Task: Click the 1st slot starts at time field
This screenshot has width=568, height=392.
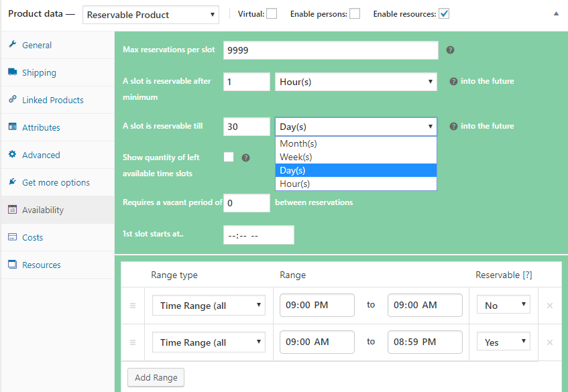Action: [258, 235]
